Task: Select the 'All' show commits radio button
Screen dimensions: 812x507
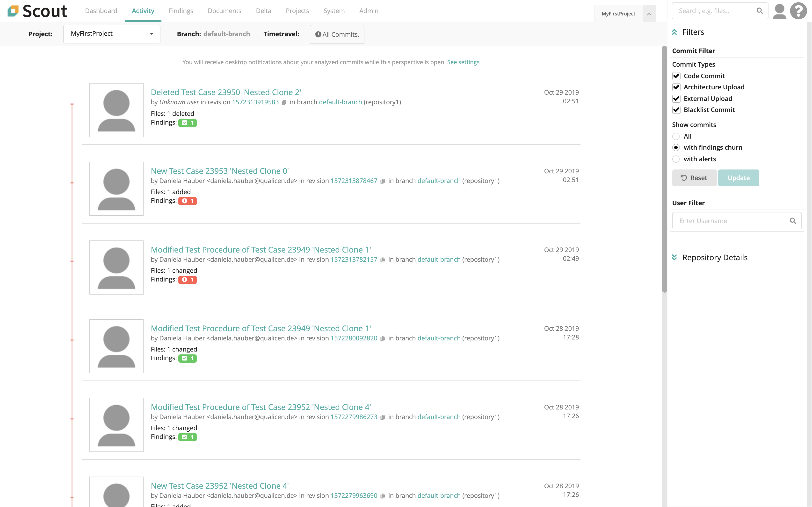Action: [x=676, y=136]
